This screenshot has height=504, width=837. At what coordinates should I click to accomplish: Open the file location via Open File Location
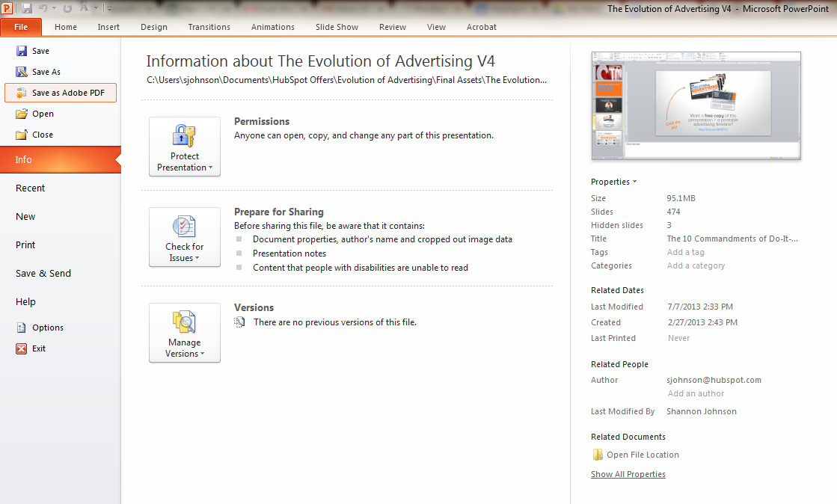tap(642, 454)
